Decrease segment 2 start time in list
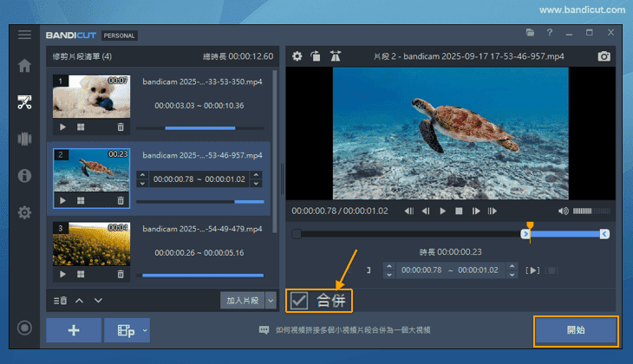This screenshot has height=364, width=633. 142,184
